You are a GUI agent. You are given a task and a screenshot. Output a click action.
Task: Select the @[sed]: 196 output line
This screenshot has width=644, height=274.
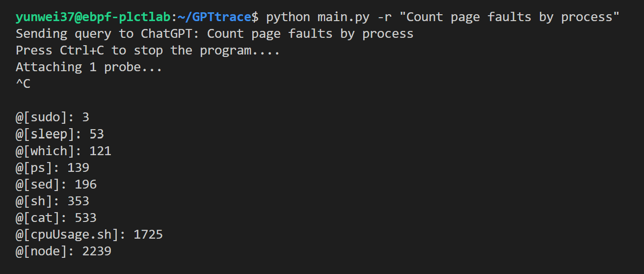pyautogui.click(x=56, y=184)
